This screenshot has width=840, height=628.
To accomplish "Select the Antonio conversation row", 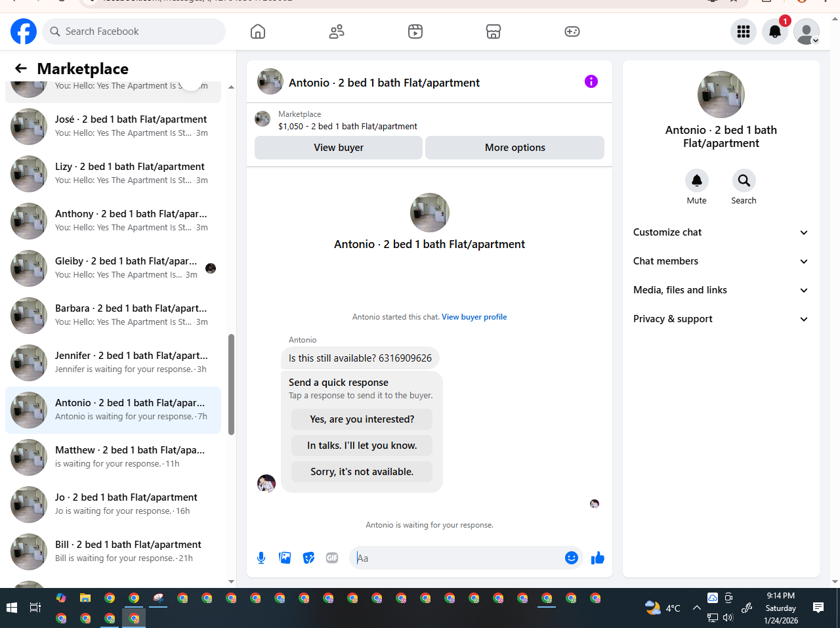I will (113, 409).
